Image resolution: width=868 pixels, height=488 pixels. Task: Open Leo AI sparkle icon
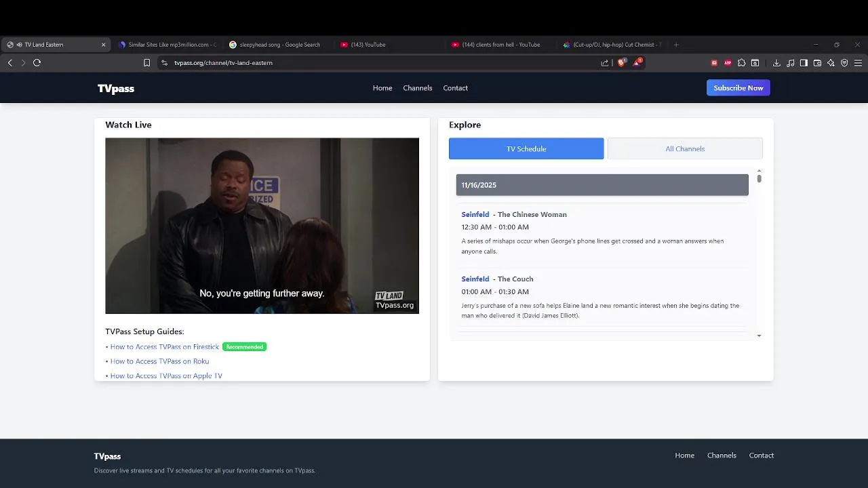point(831,62)
